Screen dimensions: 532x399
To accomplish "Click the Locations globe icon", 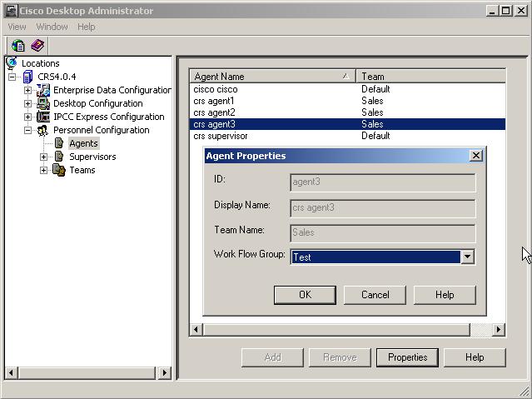I will tap(12, 63).
